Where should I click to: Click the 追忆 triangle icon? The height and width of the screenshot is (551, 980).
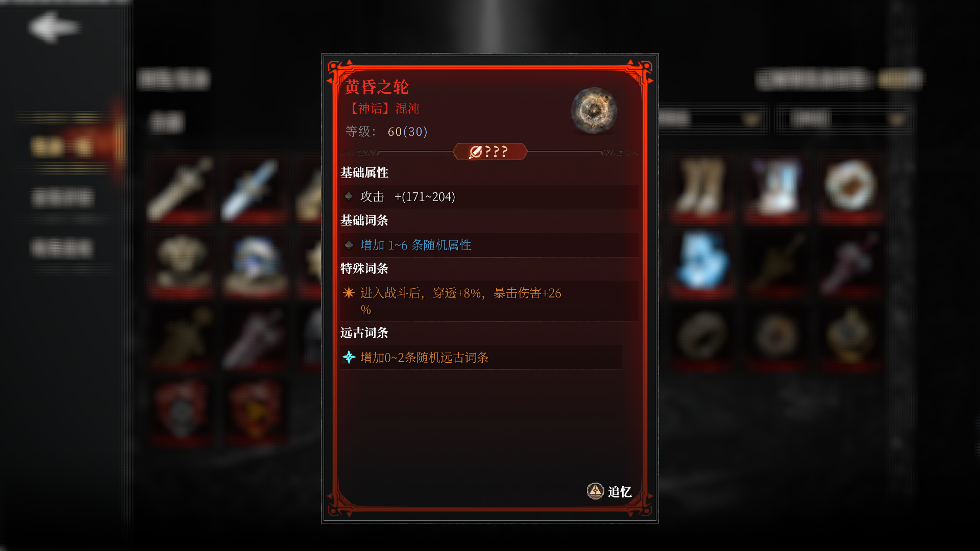click(x=595, y=491)
